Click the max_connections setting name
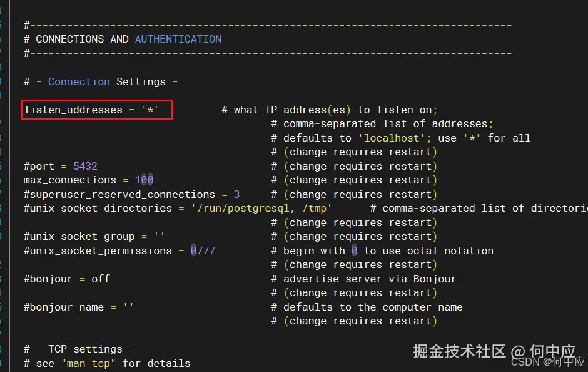This screenshot has height=372, width=588. coord(70,180)
